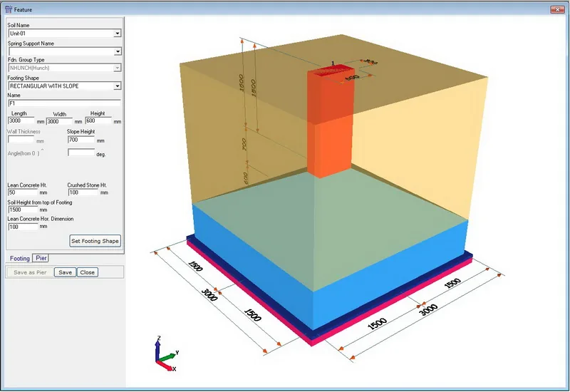Expand the Spring Support Name dropdown

[117, 51]
